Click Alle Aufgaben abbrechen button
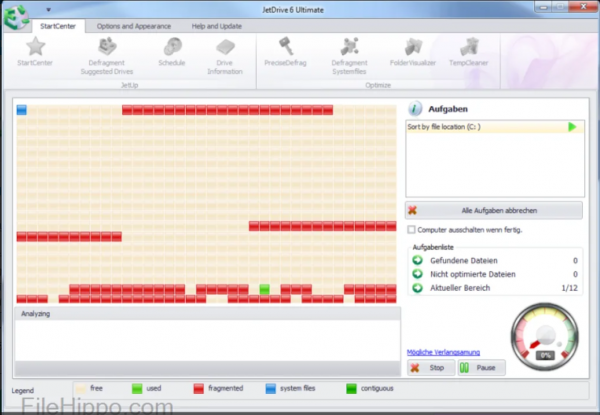The image size is (600, 415). tap(494, 210)
